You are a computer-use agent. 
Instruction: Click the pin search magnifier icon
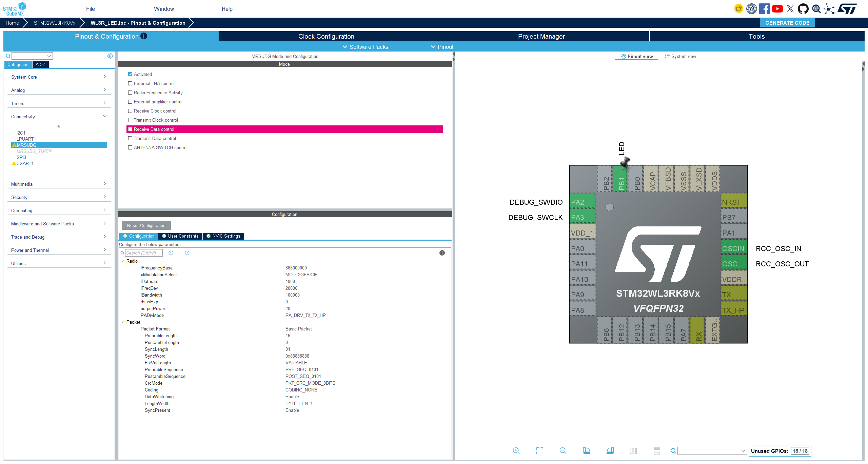(673, 451)
